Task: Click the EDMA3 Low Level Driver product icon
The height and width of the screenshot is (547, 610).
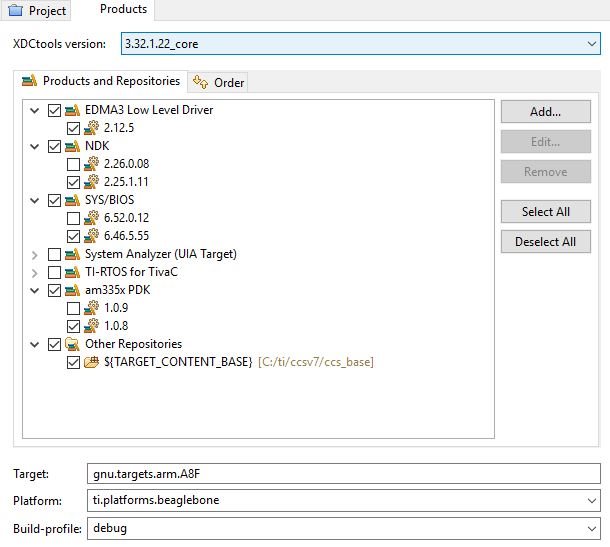Action: click(72, 110)
